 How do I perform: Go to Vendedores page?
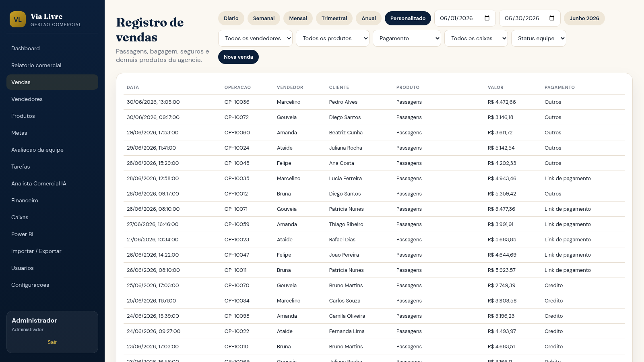pyautogui.click(x=52, y=99)
